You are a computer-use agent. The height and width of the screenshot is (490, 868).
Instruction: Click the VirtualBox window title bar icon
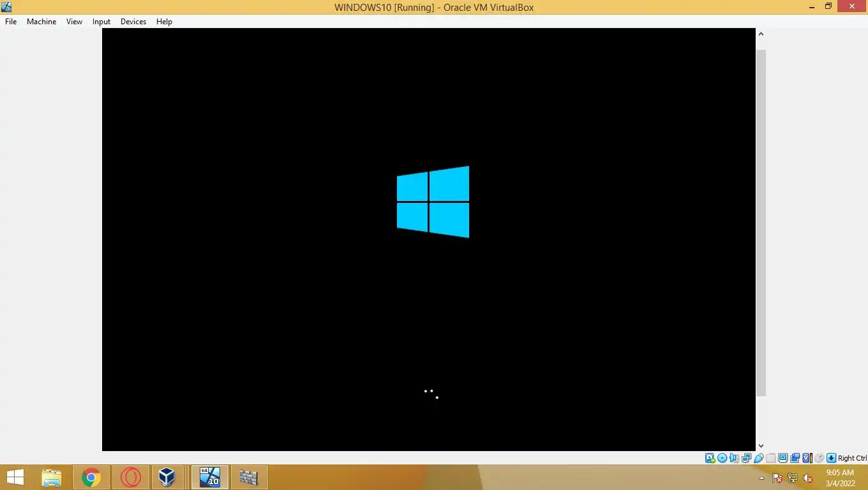(6, 7)
